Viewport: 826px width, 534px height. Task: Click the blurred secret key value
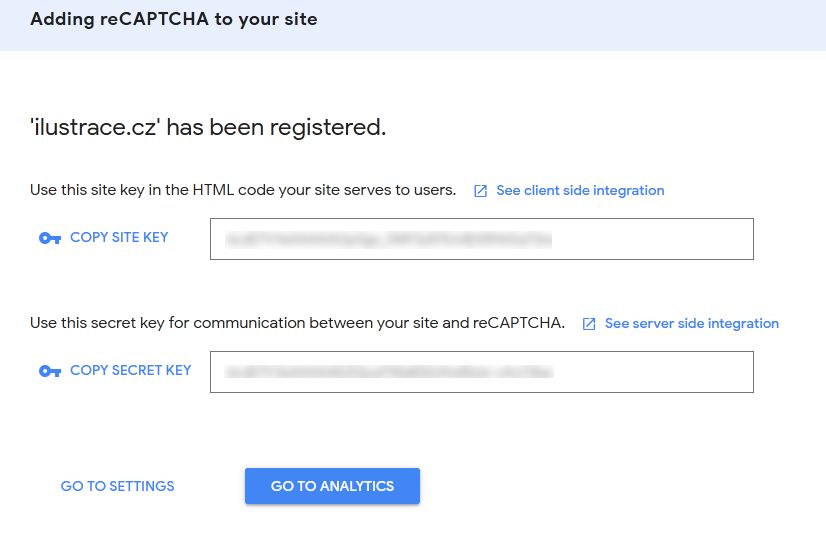pyautogui.click(x=389, y=372)
